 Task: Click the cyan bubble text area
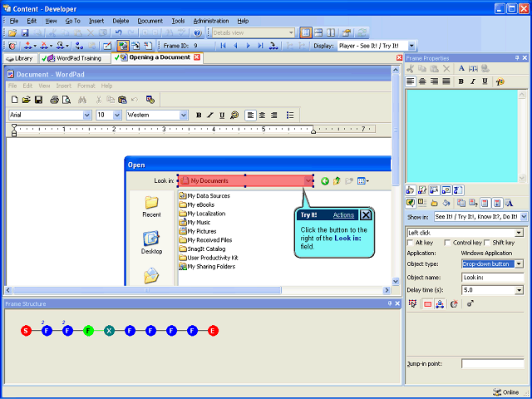pos(462,136)
